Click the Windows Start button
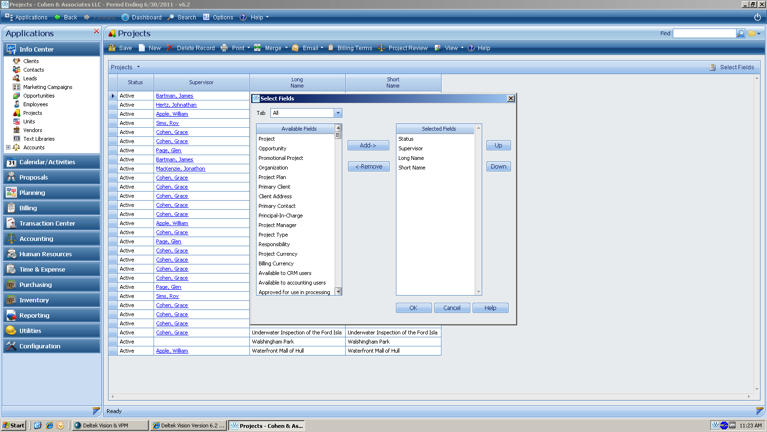 click(14, 425)
